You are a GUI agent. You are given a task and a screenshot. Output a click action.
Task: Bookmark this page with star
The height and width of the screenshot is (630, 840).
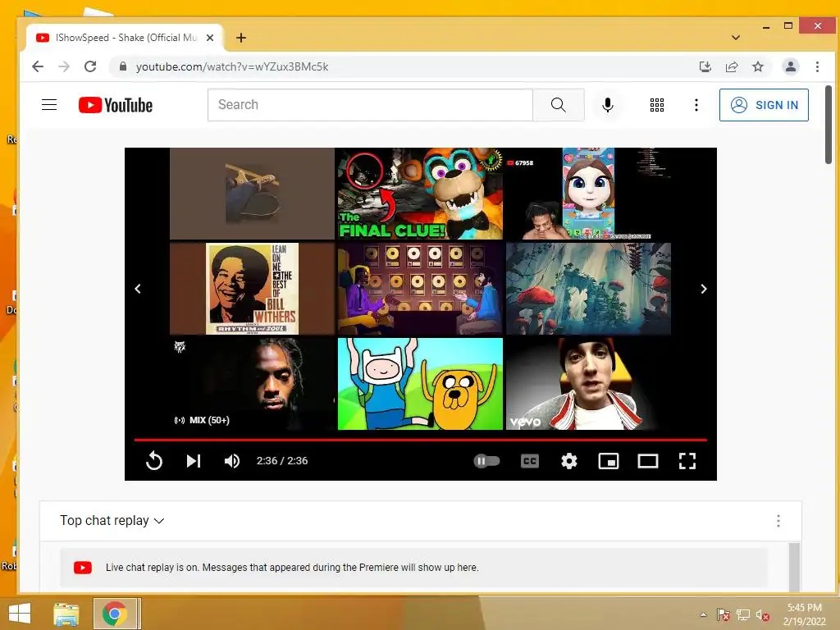pyautogui.click(x=757, y=66)
